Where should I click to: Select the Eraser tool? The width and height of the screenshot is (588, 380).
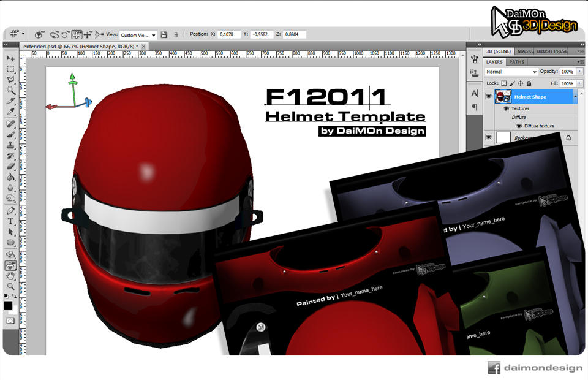[x=10, y=166]
